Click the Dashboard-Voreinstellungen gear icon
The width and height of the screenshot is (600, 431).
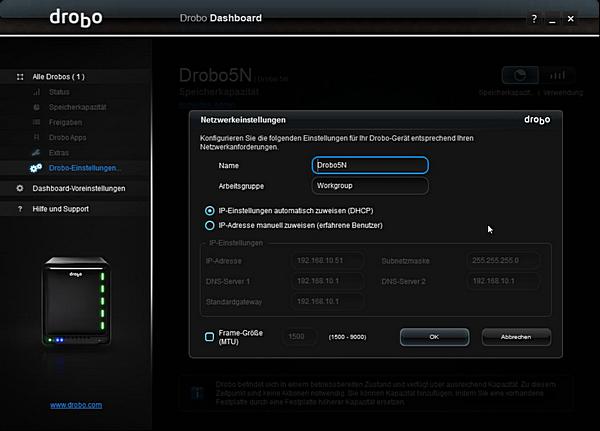pos(20,188)
